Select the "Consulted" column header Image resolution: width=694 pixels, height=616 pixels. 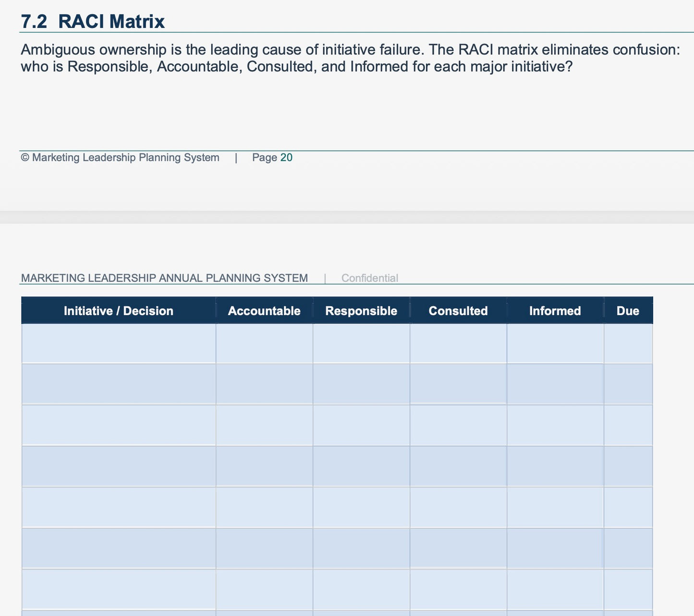pos(458,311)
